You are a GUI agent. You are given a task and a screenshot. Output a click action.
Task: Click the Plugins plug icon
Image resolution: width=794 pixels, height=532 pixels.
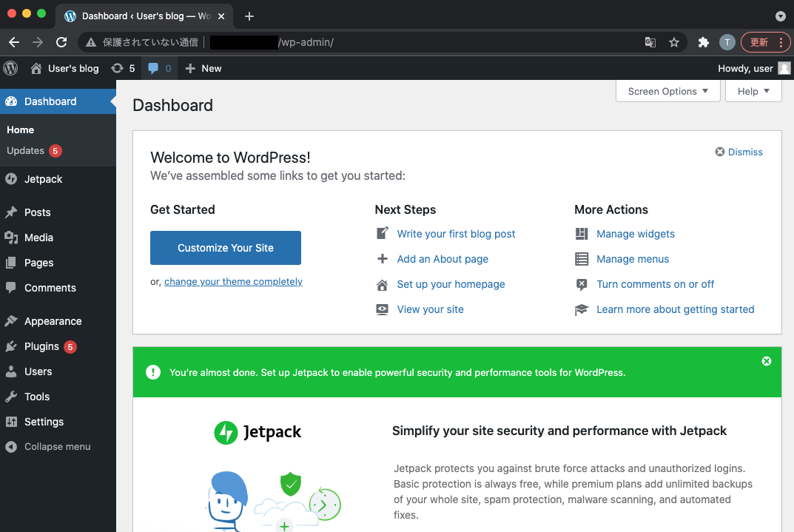coord(11,346)
